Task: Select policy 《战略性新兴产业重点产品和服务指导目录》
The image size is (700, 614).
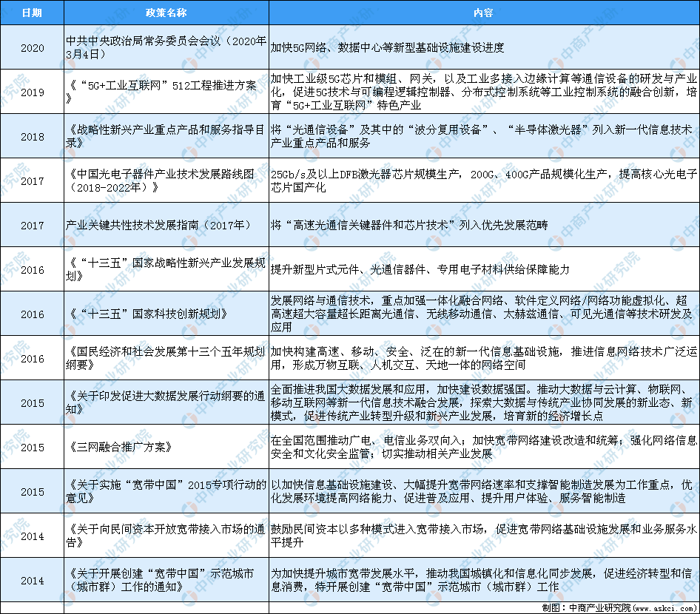Action: click(166, 136)
